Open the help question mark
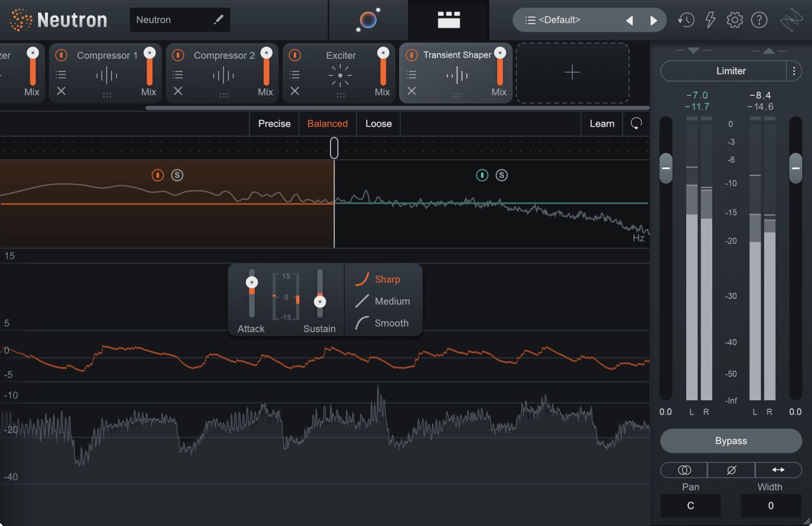This screenshot has height=526, width=812. tap(760, 20)
